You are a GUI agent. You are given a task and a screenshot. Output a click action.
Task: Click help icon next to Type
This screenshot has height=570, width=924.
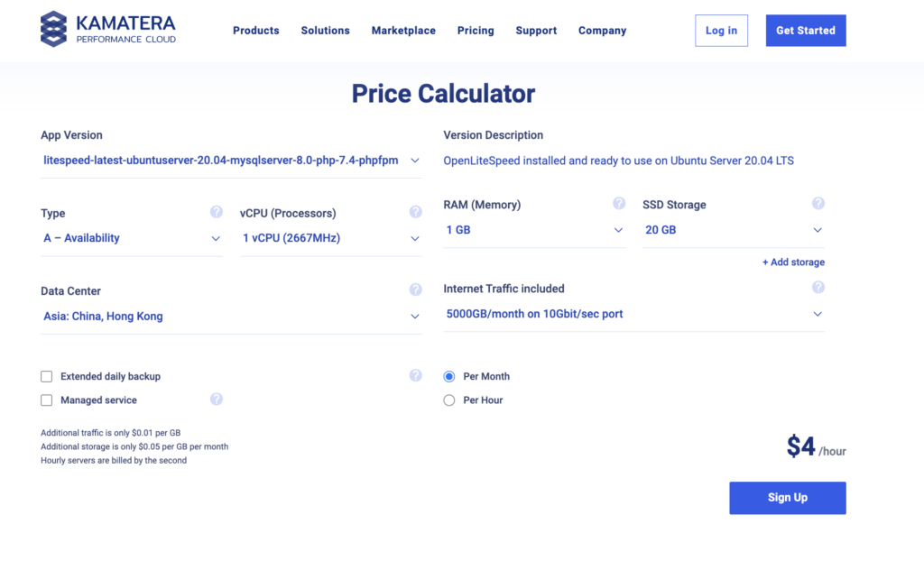click(x=217, y=212)
